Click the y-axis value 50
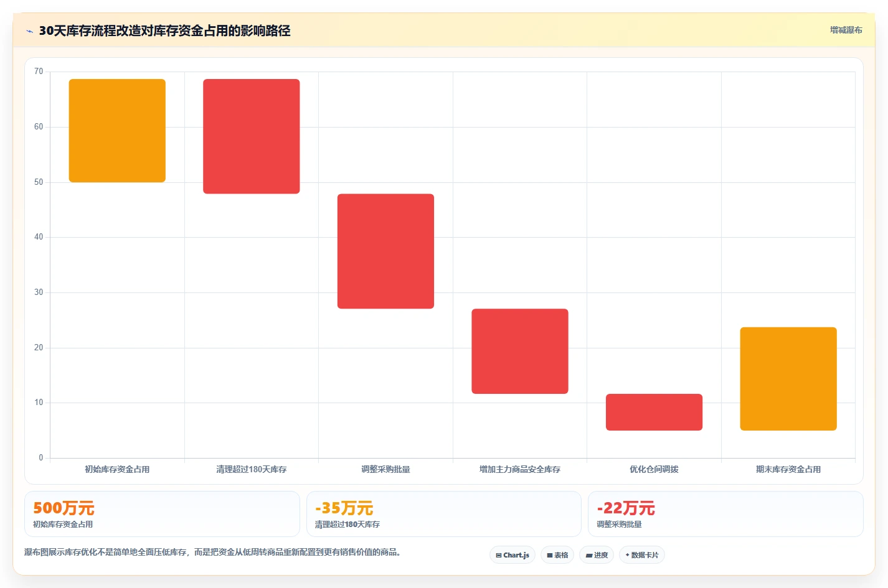The height and width of the screenshot is (588, 888). click(39, 182)
